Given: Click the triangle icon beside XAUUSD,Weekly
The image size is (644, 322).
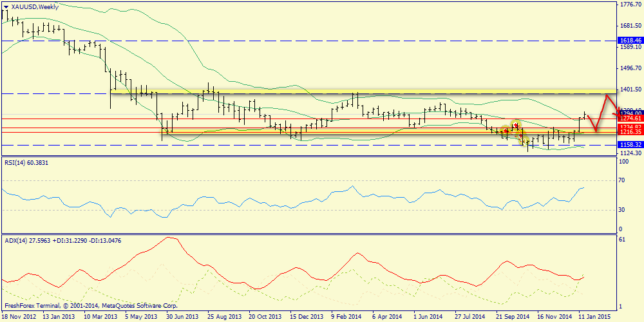Looking at the screenshot, I should [6, 7].
